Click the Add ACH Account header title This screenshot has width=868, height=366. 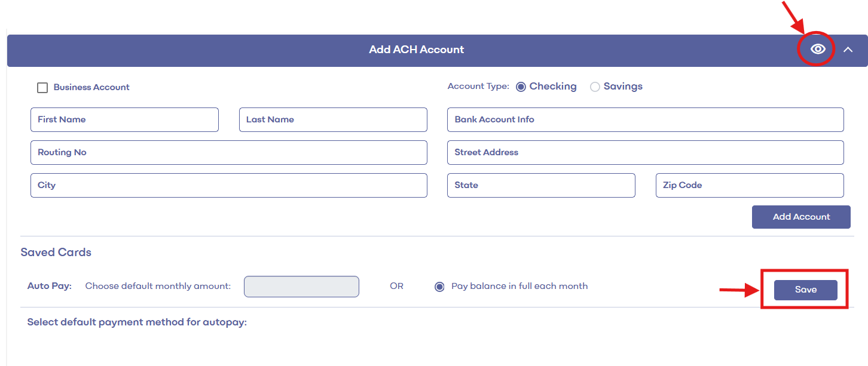tap(416, 50)
